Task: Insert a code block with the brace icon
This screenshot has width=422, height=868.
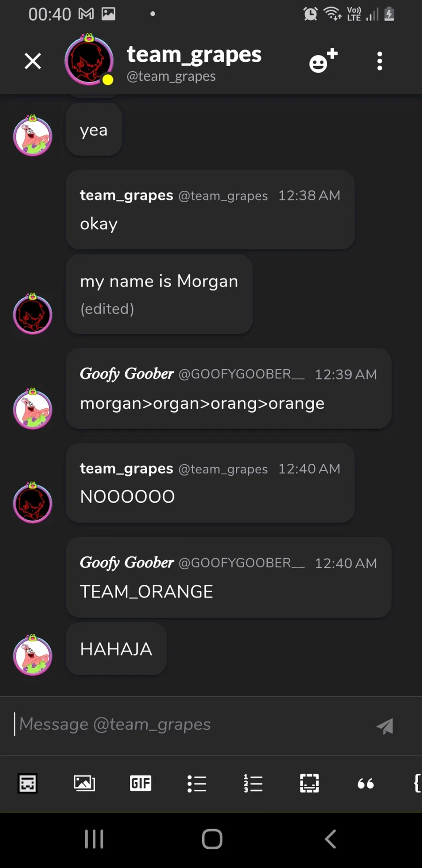Action: click(x=417, y=783)
